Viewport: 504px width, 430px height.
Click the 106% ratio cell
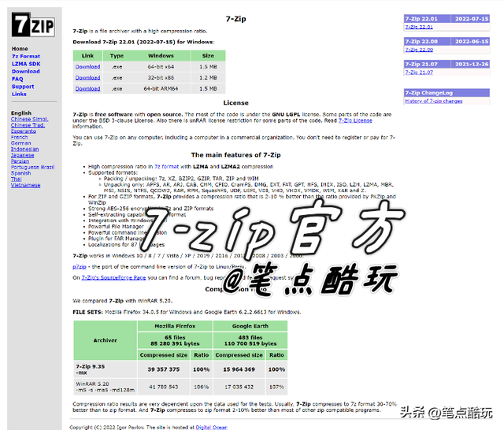(x=202, y=387)
